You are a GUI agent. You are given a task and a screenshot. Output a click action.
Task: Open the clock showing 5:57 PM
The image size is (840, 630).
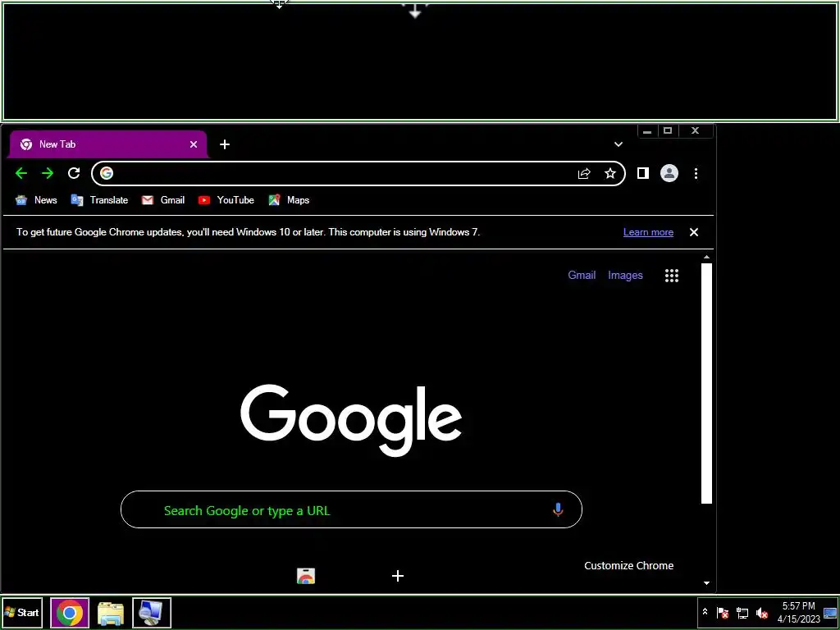(x=798, y=612)
